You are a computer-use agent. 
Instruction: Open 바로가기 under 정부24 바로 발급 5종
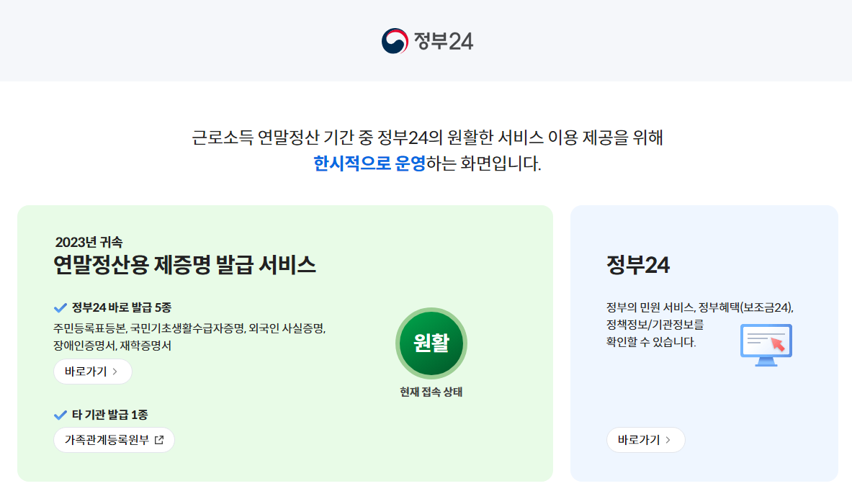tap(93, 372)
